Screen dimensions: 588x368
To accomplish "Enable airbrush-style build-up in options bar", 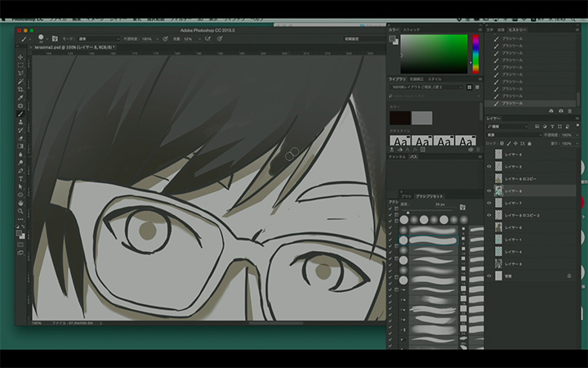I will pyautogui.click(x=208, y=38).
